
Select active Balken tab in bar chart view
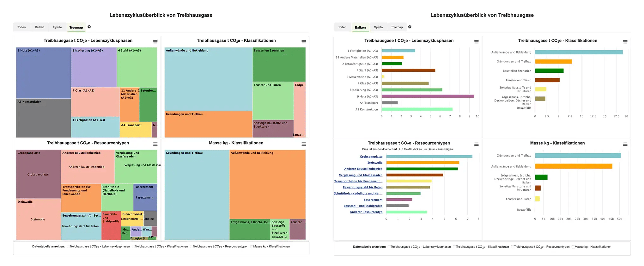[x=360, y=27]
